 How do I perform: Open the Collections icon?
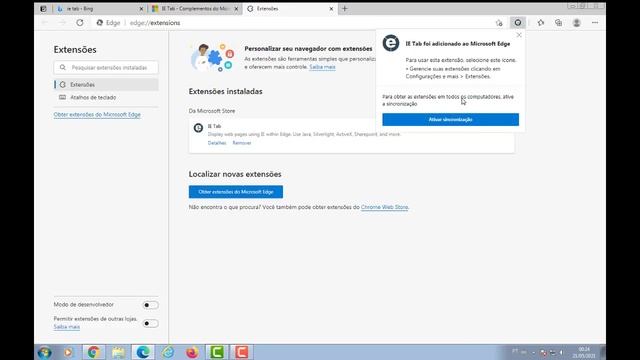[558, 23]
